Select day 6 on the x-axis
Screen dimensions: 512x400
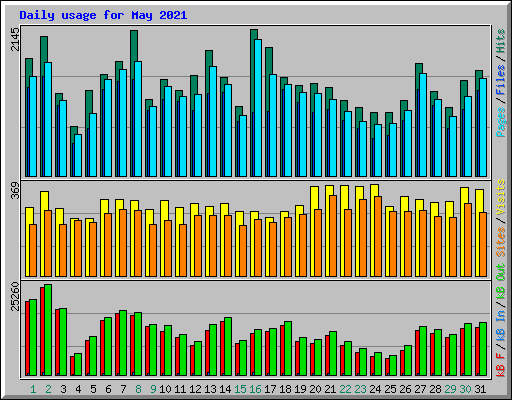click(108, 389)
